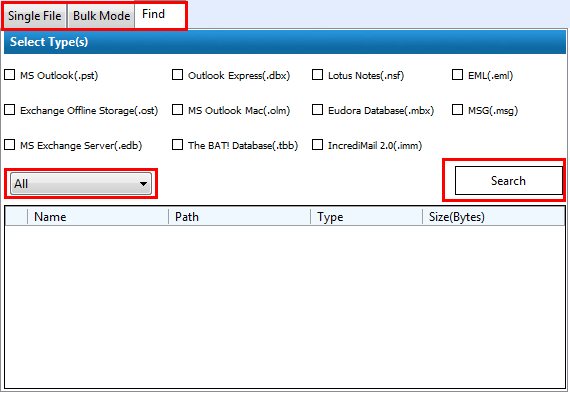This screenshot has height=393, width=570.
Task: Sort results by Path column header
Action: click(x=240, y=217)
